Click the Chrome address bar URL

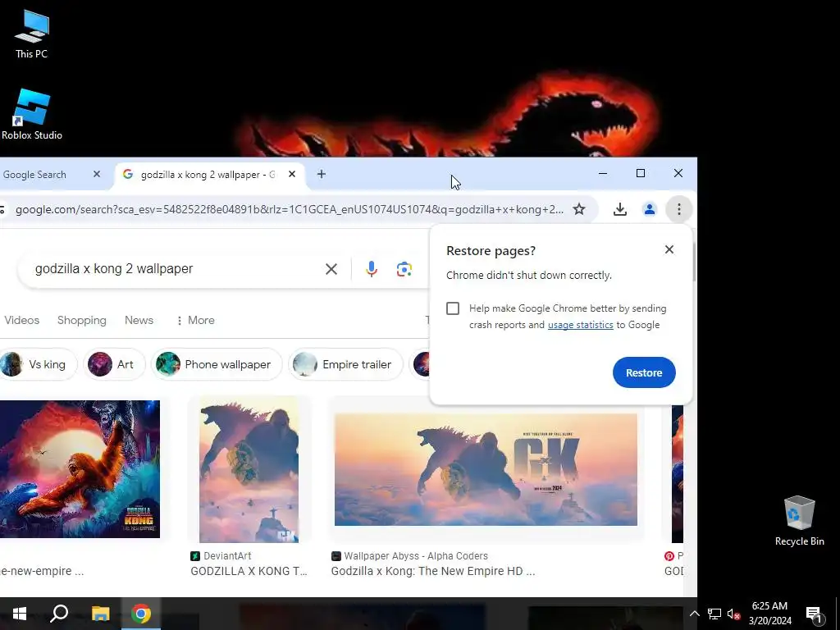(x=290, y=209)
